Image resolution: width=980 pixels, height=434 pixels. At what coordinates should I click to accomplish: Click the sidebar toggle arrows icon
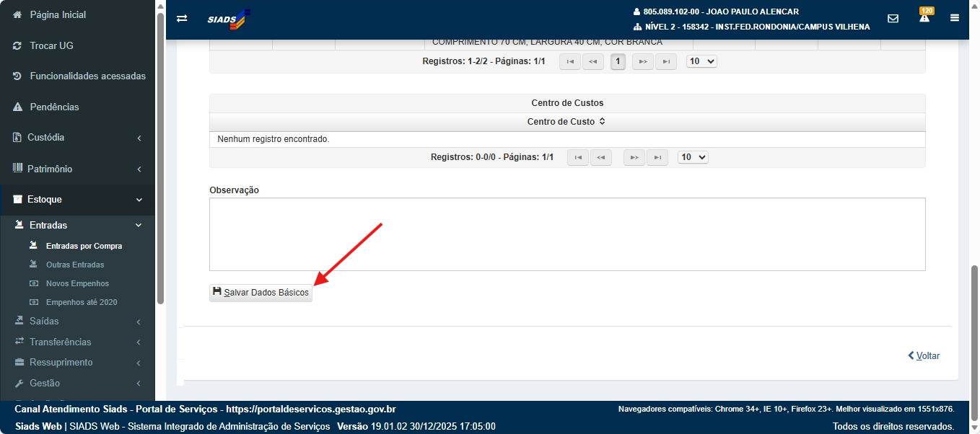pyautogui.click(x=182, y=19)
